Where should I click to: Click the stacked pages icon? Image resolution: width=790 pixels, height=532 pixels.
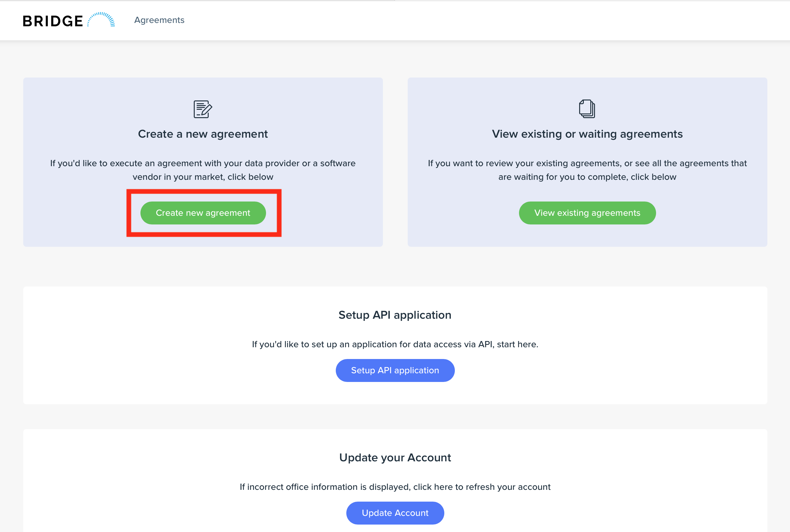587,109
